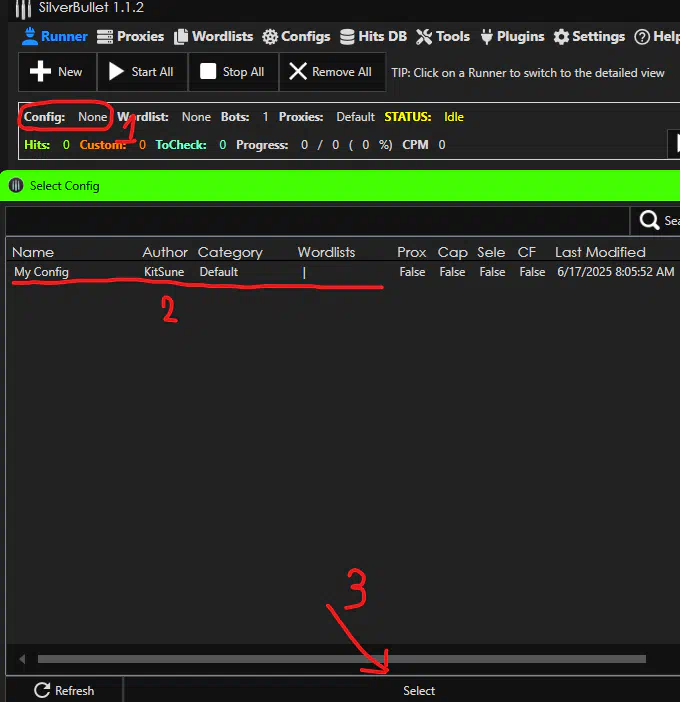Screen dimensions: 680x702
Task: Click the scrollbar left arrow
Action: 21,659
